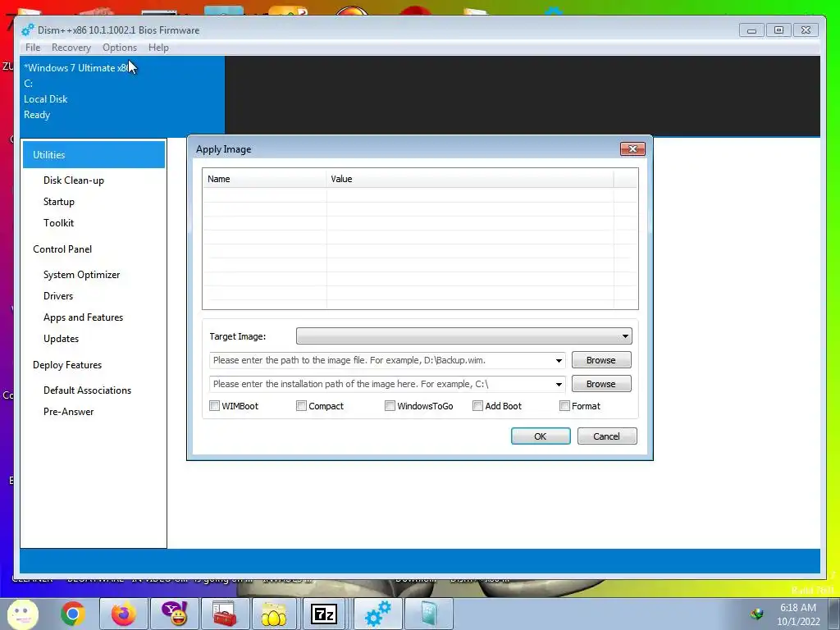Image resolution: width=840 pixels, height=630 pixels.
Task: Browse for the installation path
Action: click(601, 384)
